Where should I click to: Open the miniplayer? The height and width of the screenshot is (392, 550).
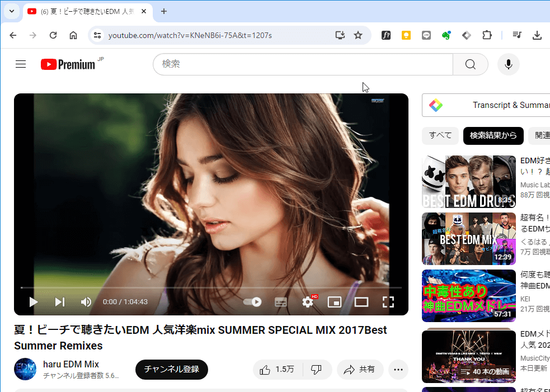point(334,302)
